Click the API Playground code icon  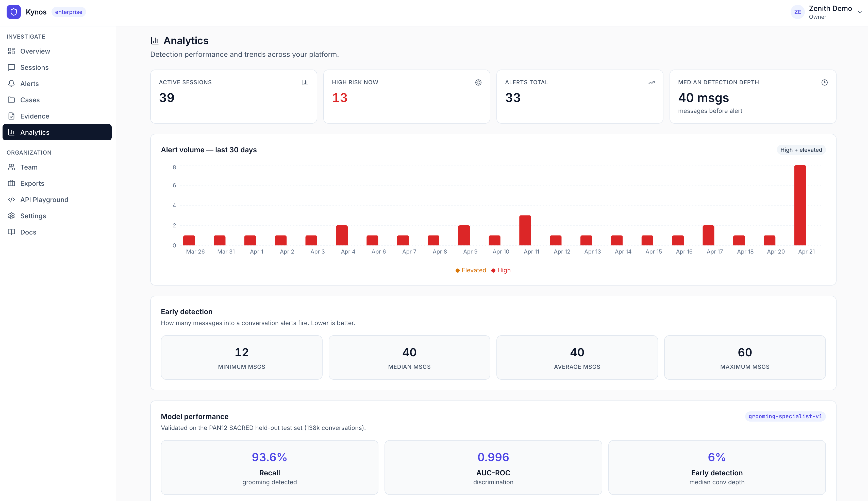click(x=11, y=199)
